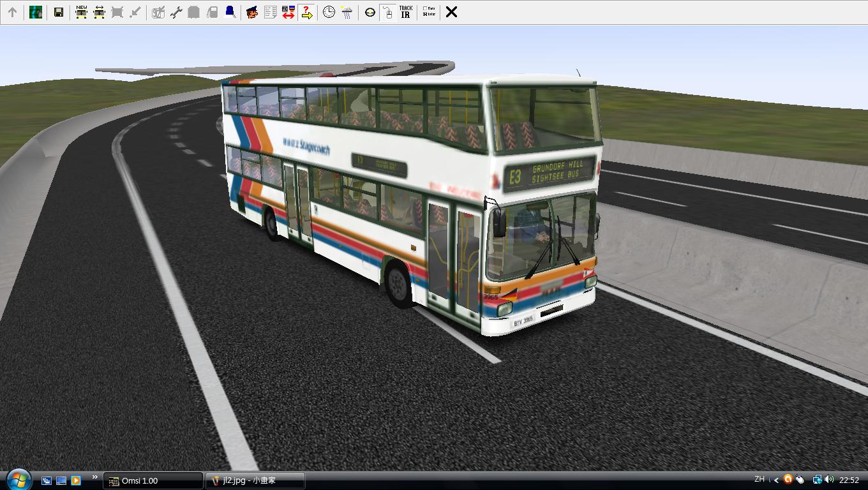The width and height of the screenshot is (868, 490).
Task: Add a new bus with the NEW icon
Action: [x=81, y=12]
